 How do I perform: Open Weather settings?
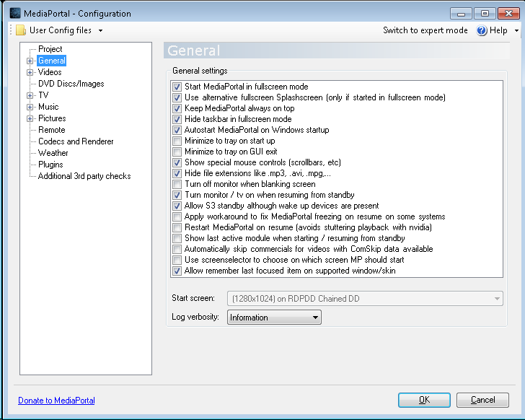click(x=53, y=153)
